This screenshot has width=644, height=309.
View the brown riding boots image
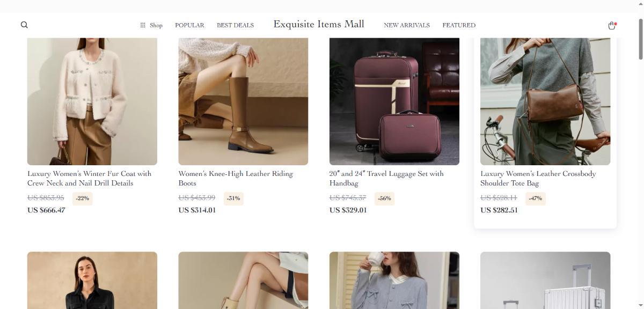tap(243, 101)
